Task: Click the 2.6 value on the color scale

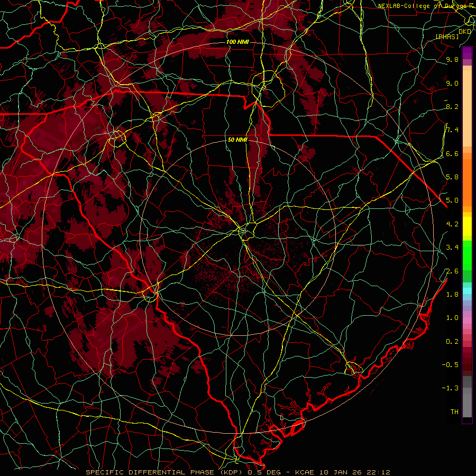Action: [x=452, y=271]
